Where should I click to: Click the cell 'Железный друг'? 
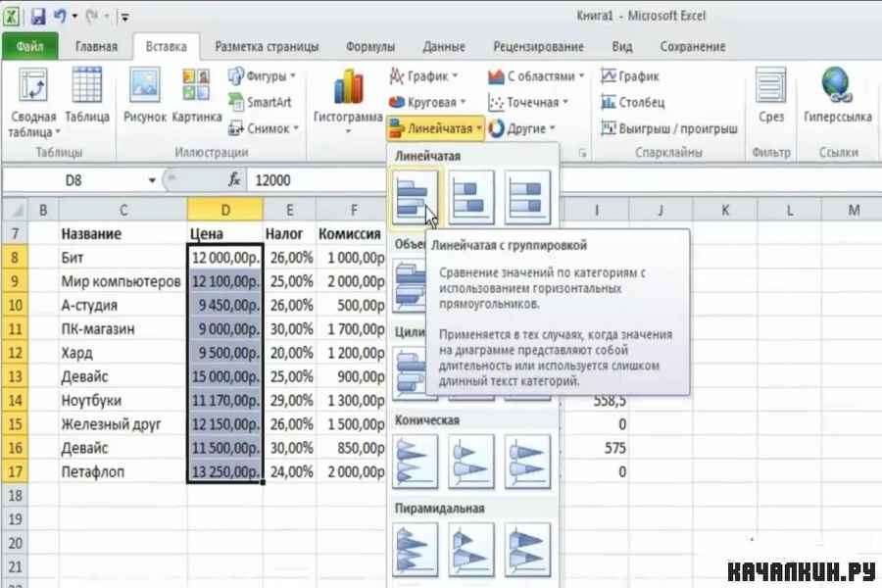[122, 424]
